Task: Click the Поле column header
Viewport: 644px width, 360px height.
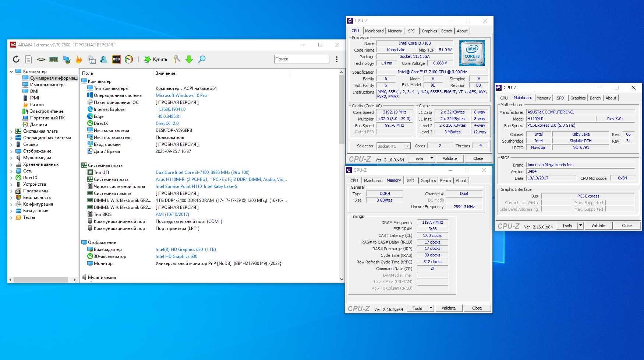Action: click(116, 73)
